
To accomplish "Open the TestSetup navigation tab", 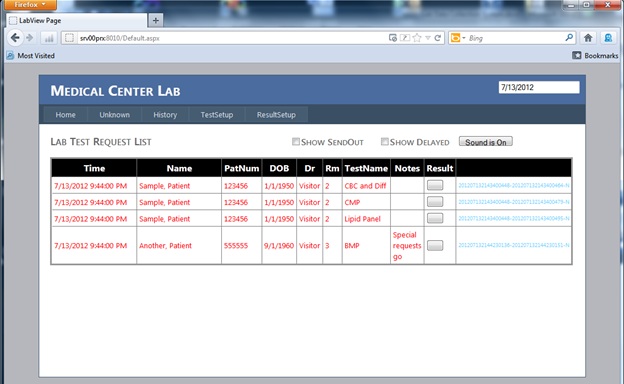I will pos(217,115).
